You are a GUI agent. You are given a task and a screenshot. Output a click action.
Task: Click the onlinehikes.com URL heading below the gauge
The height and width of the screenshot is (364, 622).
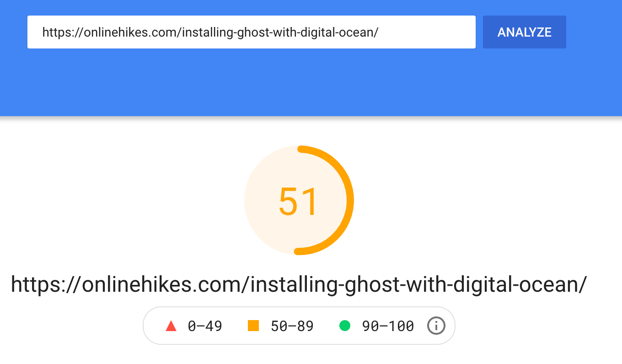[298, 284]
